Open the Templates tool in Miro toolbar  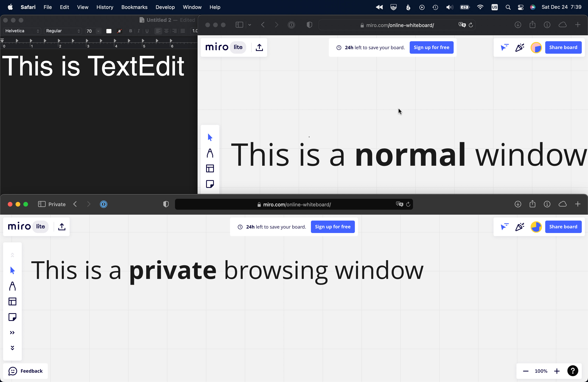point(12,301)
